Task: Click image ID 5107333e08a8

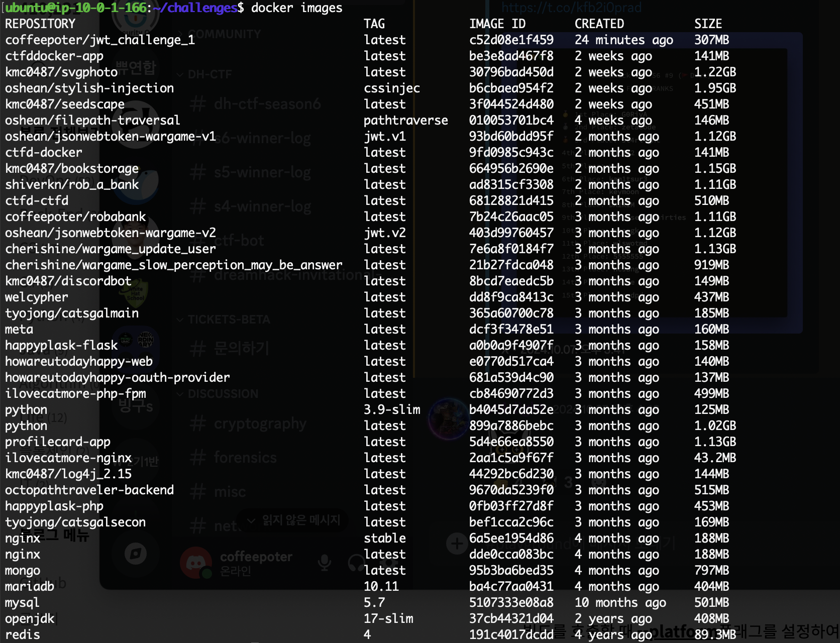Action: coord(511,603)
